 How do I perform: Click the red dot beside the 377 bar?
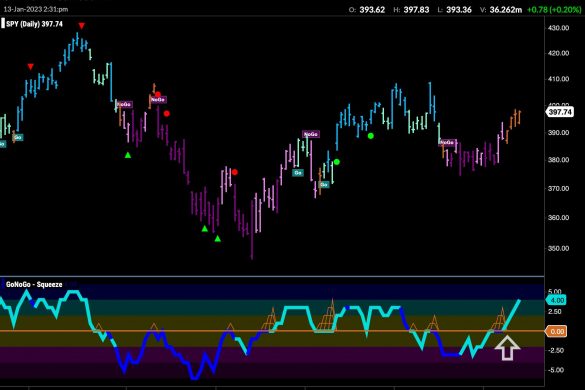click(x=235, y=172)
